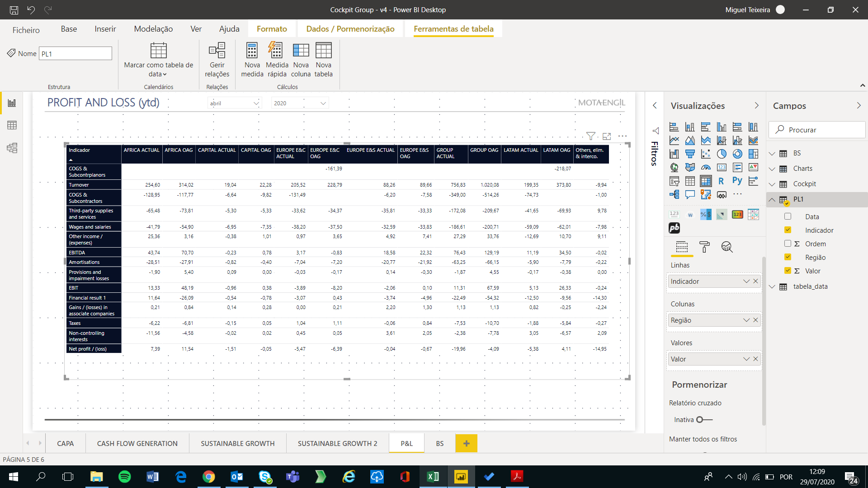Choose the line chart visualization

tap(674, 141)
